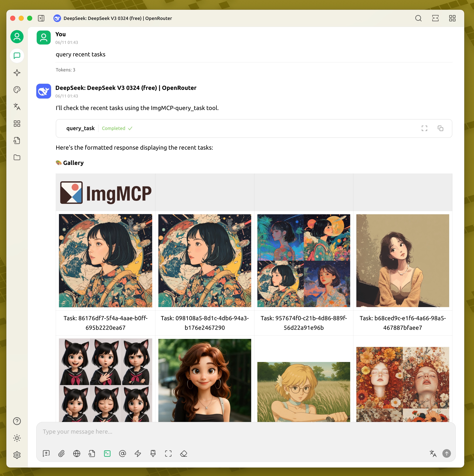The height and width of the screenshot is (476, 474).
Task: Open thumbnail for task 86176df7
Action: [x=106, y=261]
